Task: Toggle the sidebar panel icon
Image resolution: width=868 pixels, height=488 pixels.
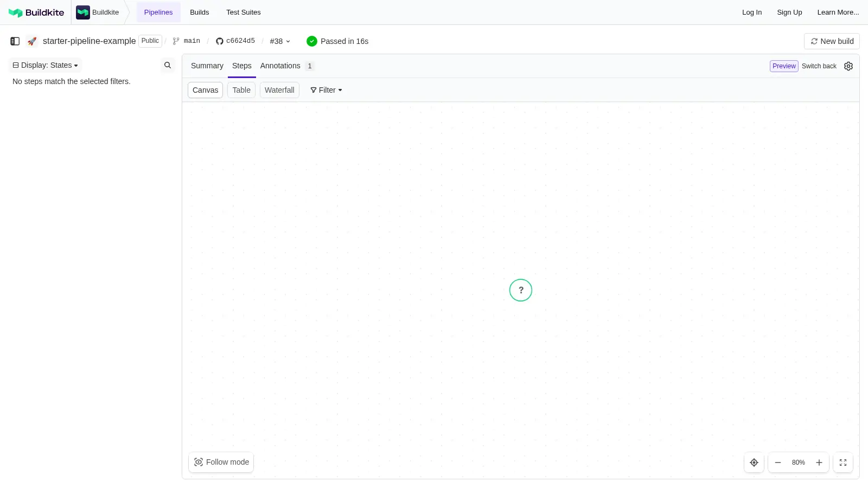Action: point(15,41)
